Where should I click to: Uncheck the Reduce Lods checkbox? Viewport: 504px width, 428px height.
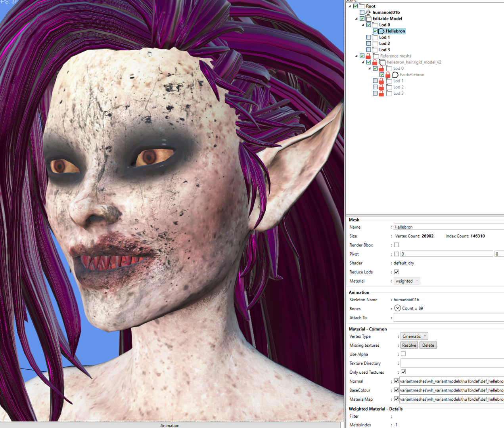(397, 272)
